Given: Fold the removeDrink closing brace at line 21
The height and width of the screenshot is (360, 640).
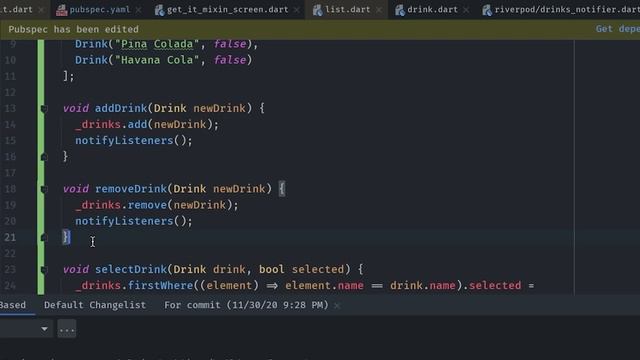Looking at the screenshot, I should point(44,237).
